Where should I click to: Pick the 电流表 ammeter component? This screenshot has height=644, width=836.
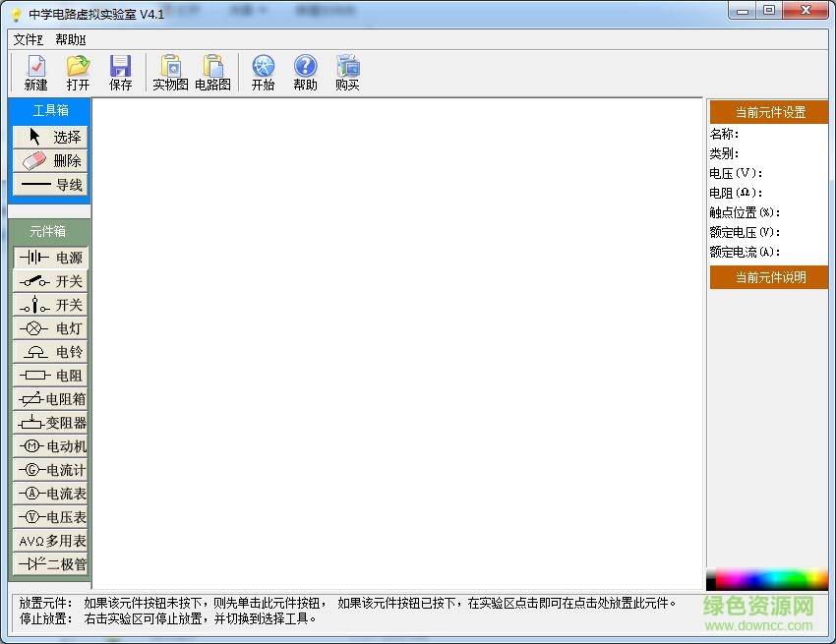coord(50,494)
